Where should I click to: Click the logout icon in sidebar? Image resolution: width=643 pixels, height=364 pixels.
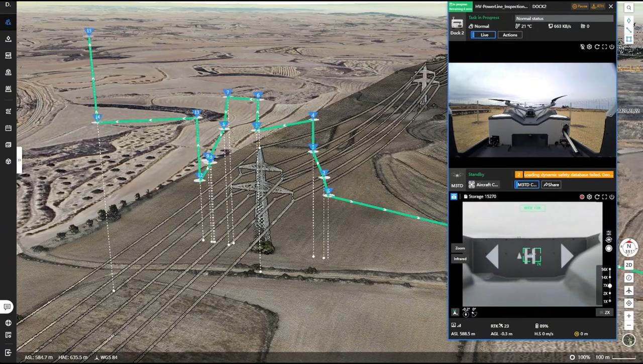tap(8, 352)
